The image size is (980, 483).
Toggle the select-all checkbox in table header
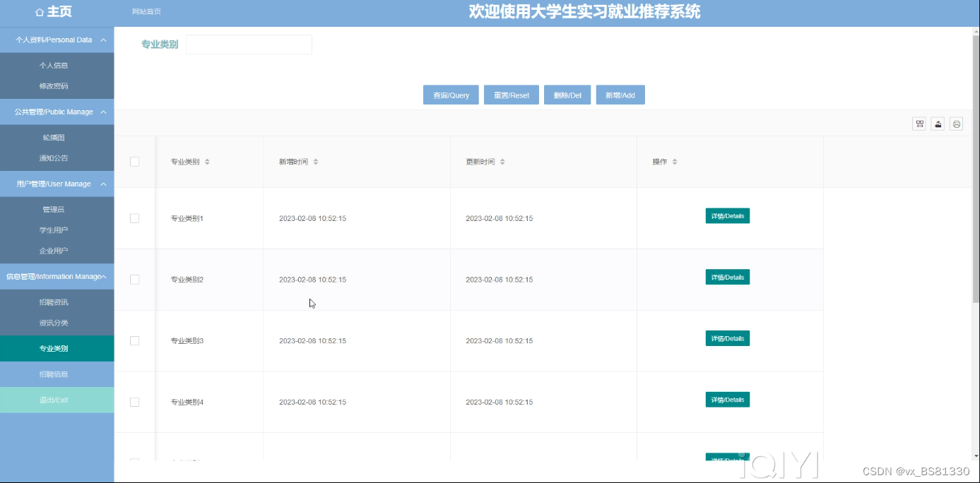135,162
